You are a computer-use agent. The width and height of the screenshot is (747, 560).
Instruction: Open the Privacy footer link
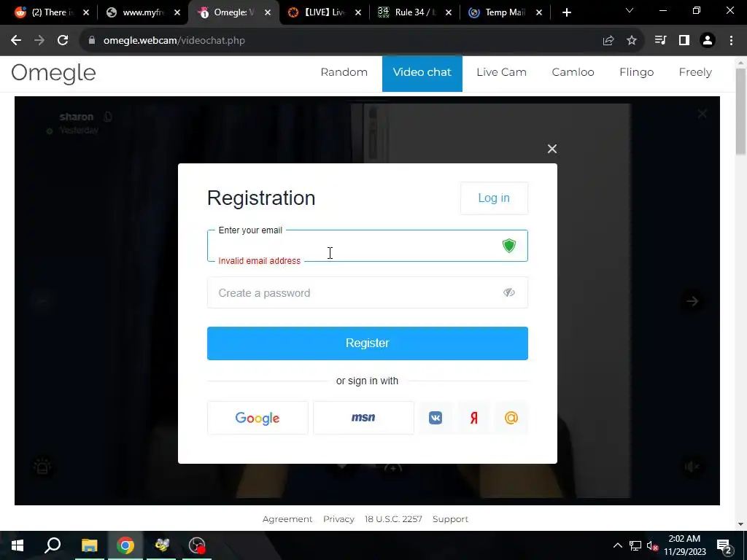point(338,519)
